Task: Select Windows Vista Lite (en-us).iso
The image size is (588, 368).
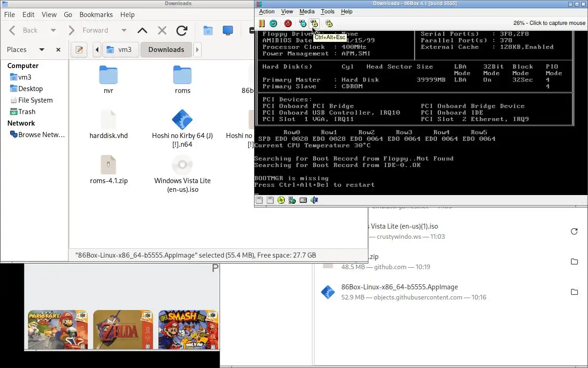Action: coord(182,174)
